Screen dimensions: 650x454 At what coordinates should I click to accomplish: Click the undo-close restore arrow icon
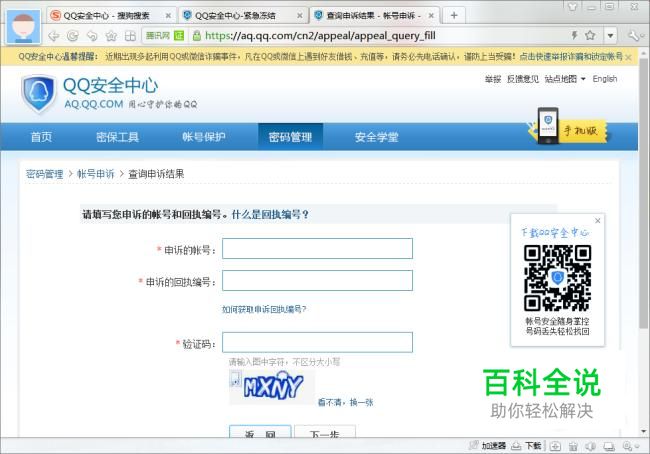pyautogui.click(x=92, y=36)
